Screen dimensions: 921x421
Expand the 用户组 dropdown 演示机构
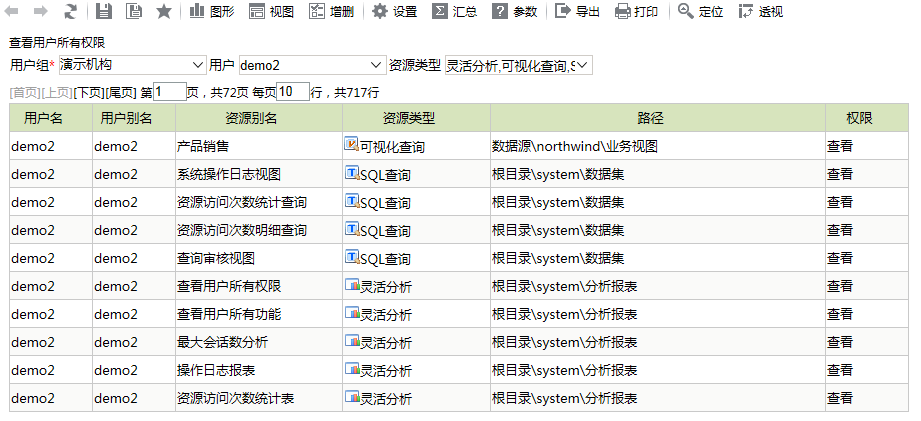132,65
